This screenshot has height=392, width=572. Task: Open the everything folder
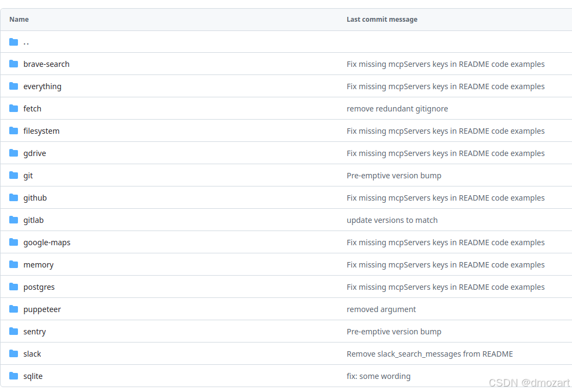pos(42,86)
